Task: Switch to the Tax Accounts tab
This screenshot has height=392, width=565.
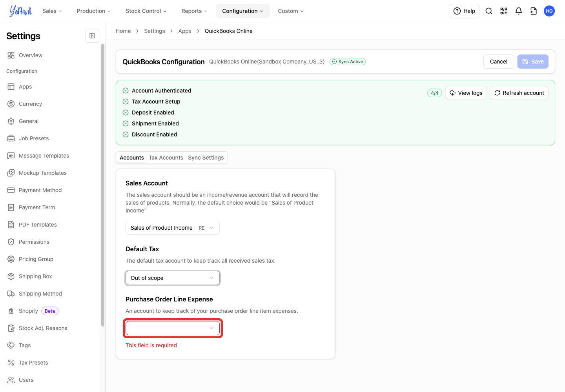Action: pos(166,158)
